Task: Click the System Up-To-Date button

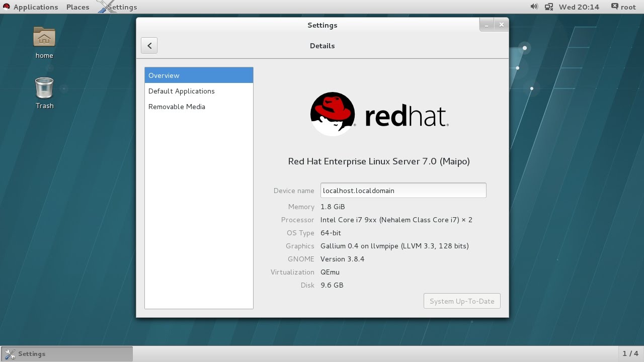Action: click(462, 301)
